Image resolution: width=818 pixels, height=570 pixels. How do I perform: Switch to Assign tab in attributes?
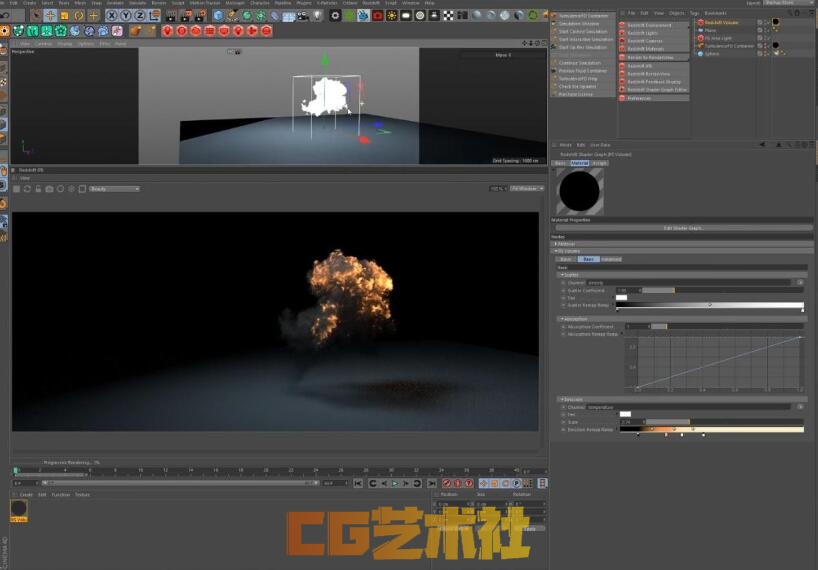click(x=599, y=163)
